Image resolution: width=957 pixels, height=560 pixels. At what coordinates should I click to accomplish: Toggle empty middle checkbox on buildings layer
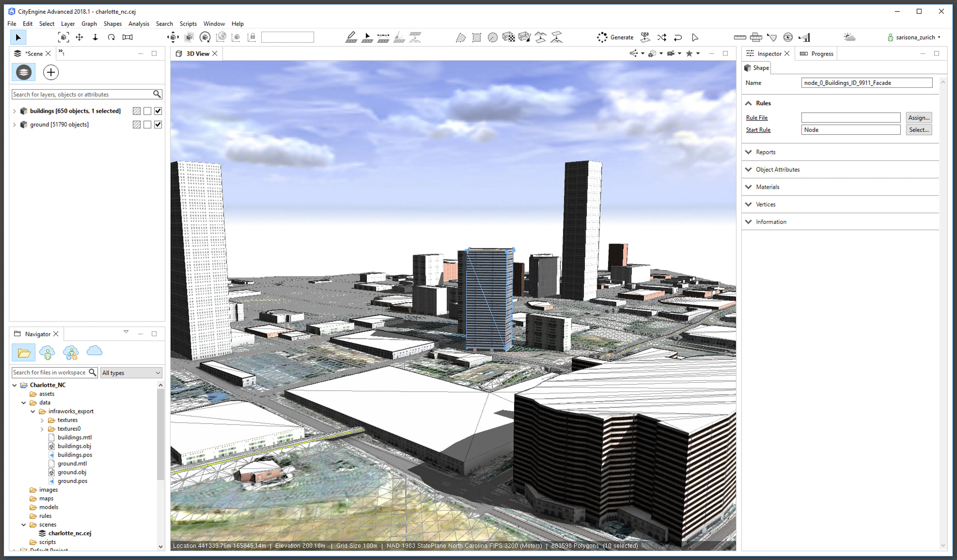pyautogui.click(x=147, y=111)
